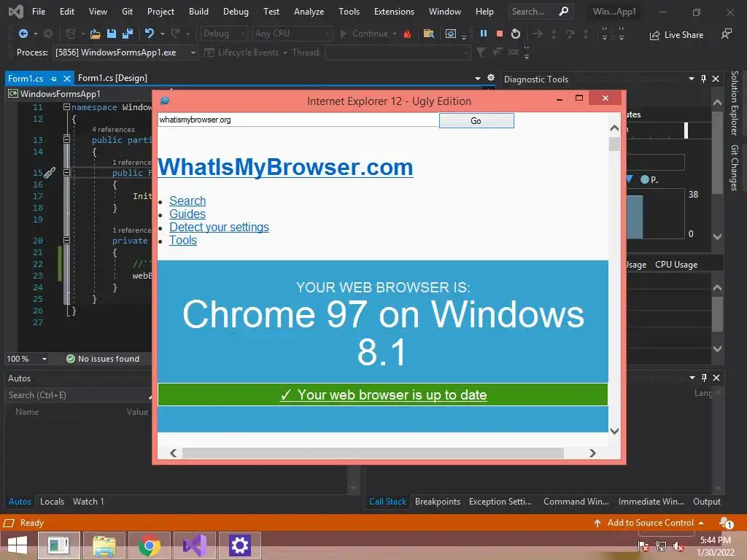Switch to the Breakpoints tab

click(438, 502)
